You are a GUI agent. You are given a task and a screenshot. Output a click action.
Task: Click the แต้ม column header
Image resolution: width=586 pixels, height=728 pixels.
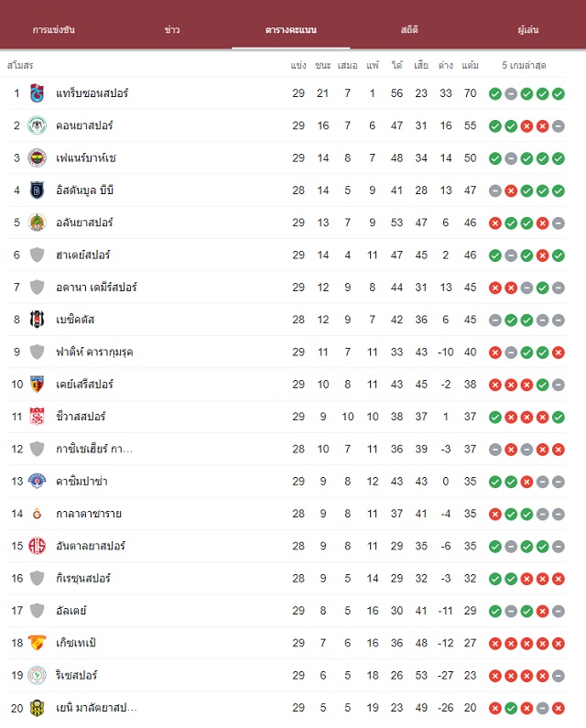pos(470,65)
